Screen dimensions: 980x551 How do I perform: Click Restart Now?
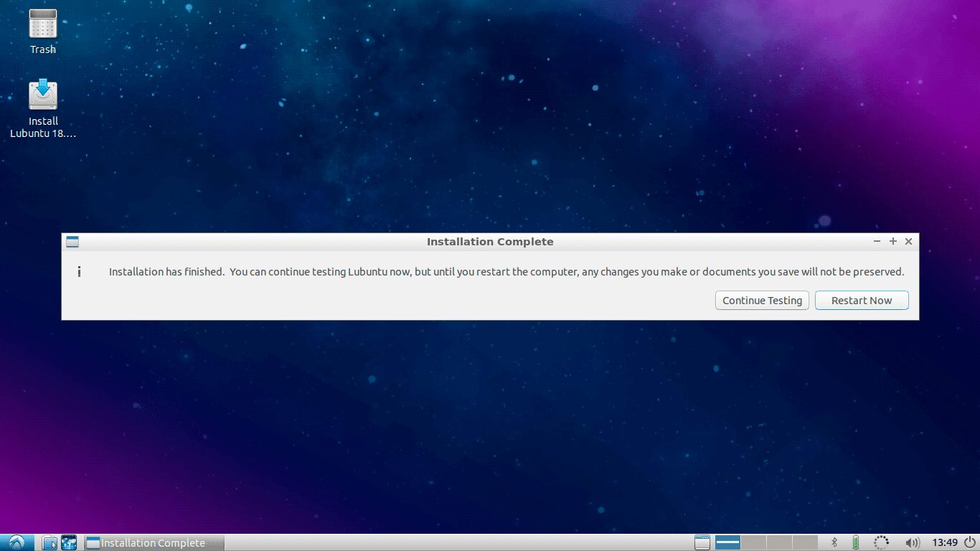[861, 300]
